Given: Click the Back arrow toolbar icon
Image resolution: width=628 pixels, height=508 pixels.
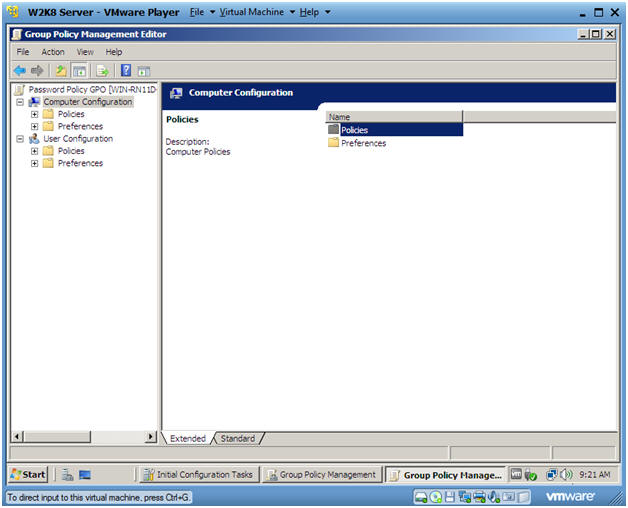Looking at the screenshot, I should [x=20, y=71].
